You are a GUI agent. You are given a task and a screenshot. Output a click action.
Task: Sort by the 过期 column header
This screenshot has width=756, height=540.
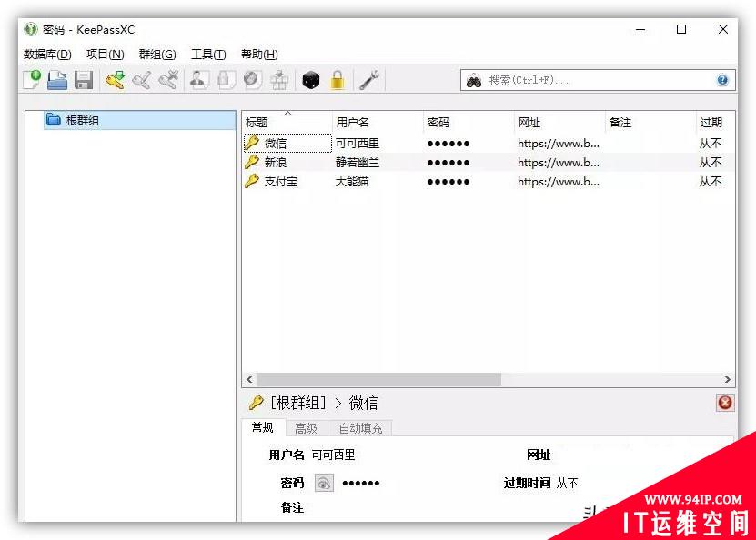pos(715,122)
